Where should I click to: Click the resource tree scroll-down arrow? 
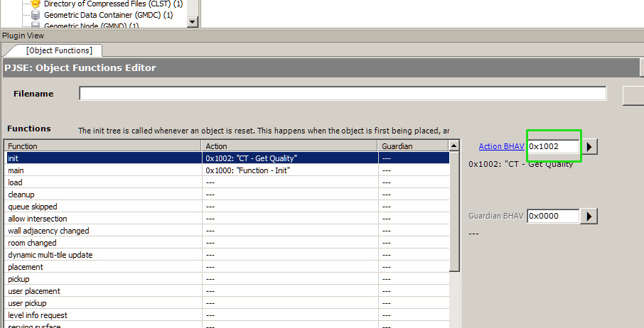pyautogui.click(x=192, y=22)
